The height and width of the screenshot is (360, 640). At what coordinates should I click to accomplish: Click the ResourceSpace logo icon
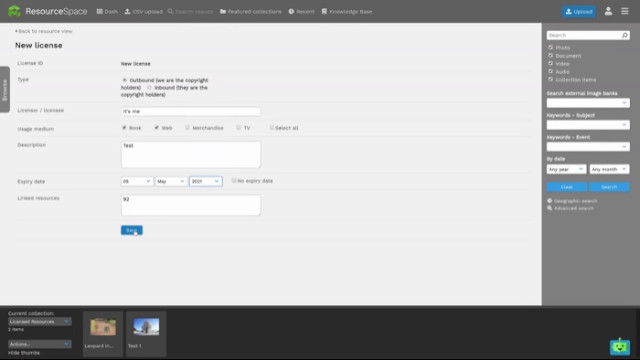(14, 11)
